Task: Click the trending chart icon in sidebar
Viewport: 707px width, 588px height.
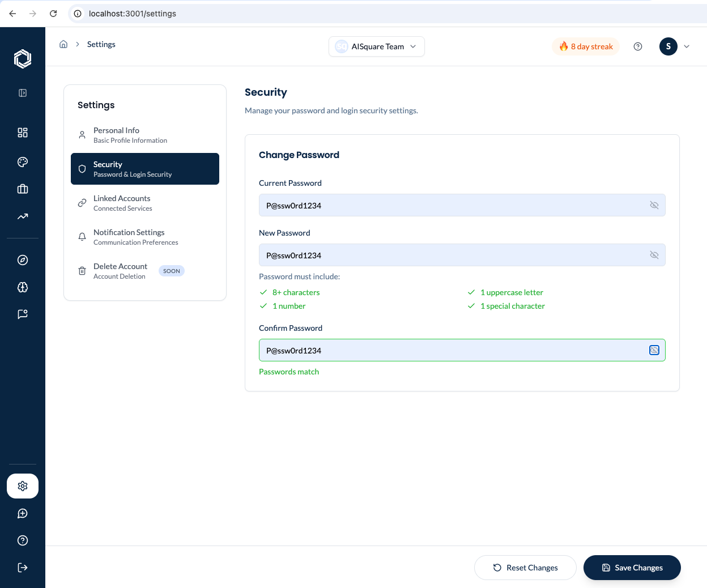Action: click(23, 216)
